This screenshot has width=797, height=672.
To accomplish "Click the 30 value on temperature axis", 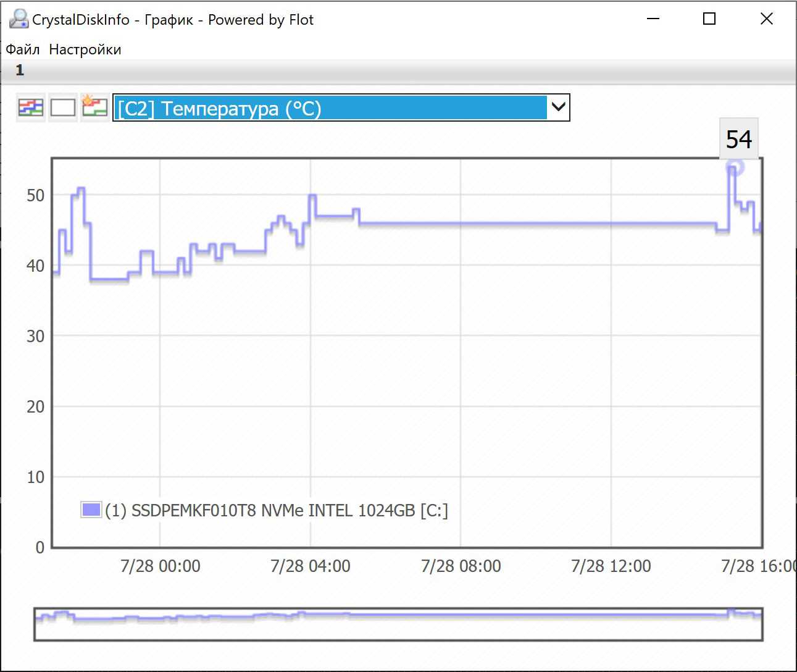I will [x=35, y=337].
